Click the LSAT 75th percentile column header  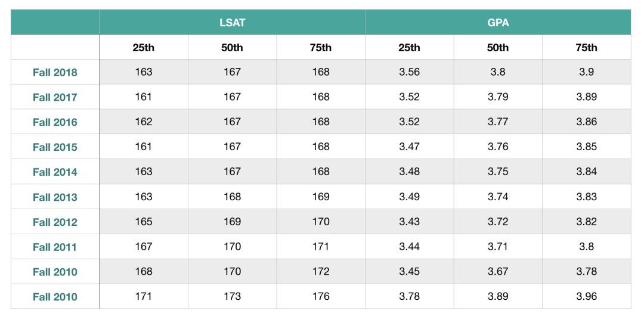pos(321,48)
